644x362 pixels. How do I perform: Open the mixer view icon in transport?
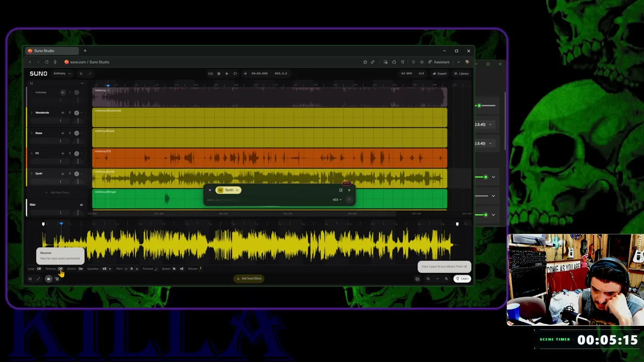210,73
